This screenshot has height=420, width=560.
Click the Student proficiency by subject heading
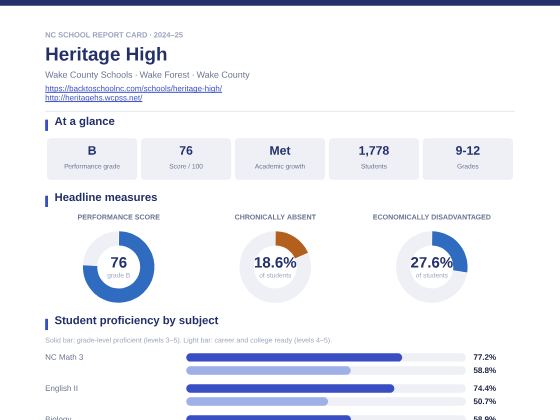pos(136,320)
